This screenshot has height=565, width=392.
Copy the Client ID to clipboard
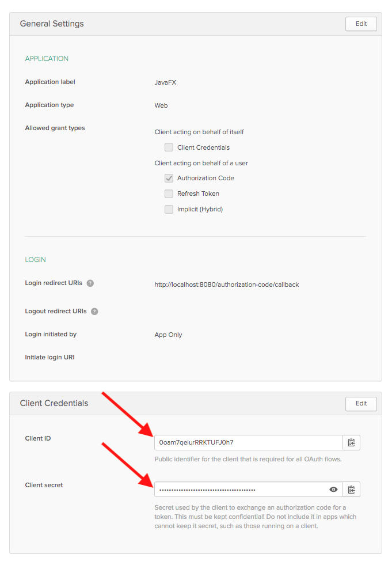coord(351,443)
